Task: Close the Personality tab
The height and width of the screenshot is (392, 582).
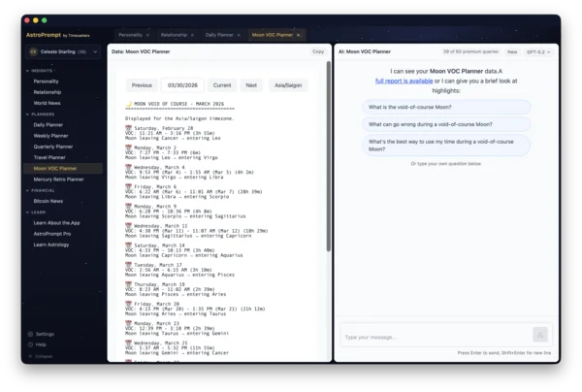Action: click(147, 35)
